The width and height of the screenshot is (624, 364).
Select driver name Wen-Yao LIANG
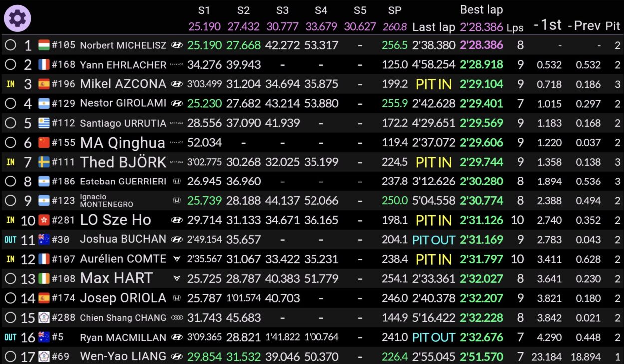tap(123, 357)
